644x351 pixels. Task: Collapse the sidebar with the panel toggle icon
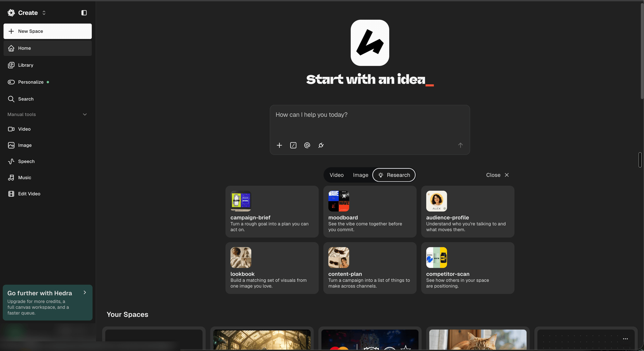[x=84, y=13]
